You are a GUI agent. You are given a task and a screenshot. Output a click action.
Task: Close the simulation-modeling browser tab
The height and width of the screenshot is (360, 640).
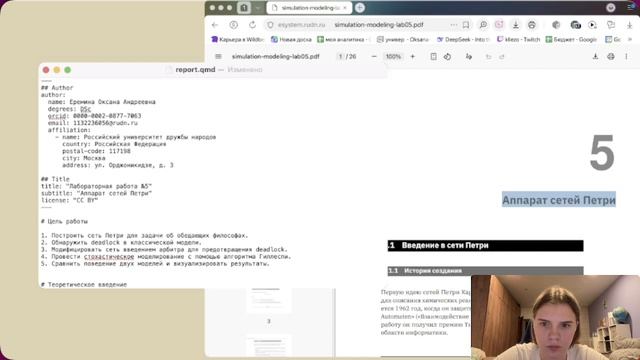pos(345,8)
